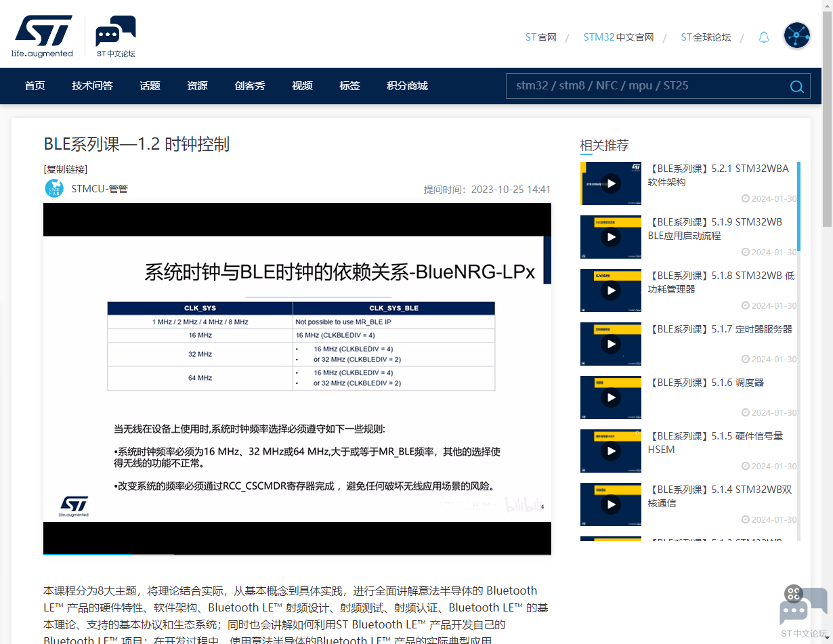This screenshot has width=833, height=644.
Task: Open the ST中文论坛 chat-bubble logo
Action: [115, 36]
